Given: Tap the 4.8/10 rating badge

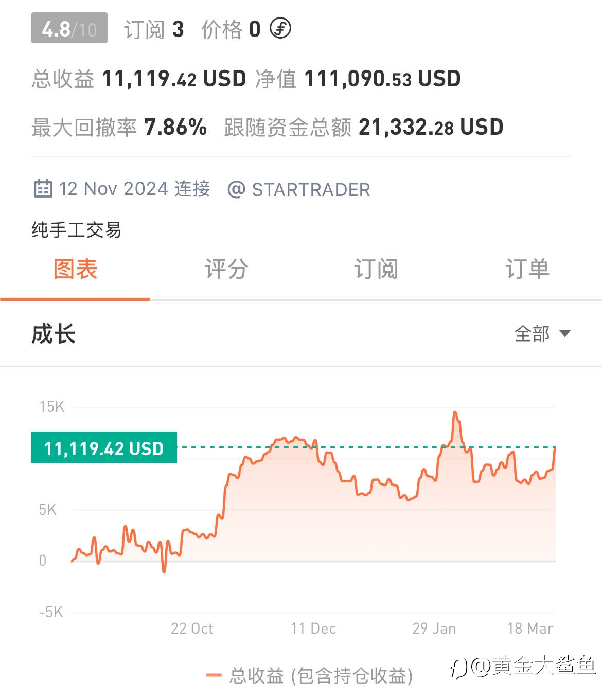Looking at the screenshot, I should click(69, 28).
